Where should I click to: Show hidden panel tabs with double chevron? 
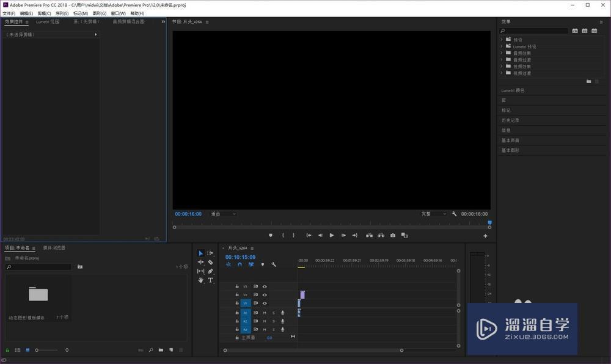pos(163,22)
